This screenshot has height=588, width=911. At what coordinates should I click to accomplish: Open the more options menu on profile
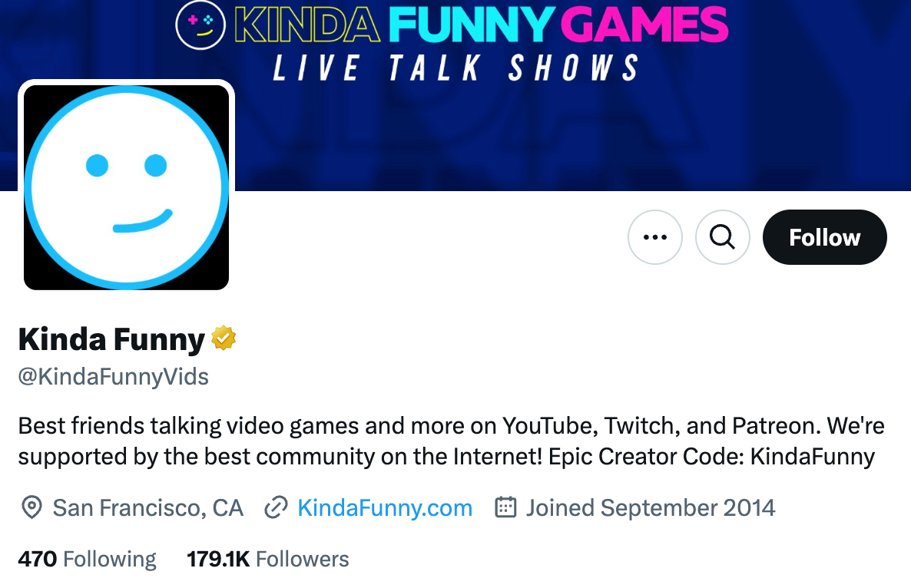coord(654,237)
